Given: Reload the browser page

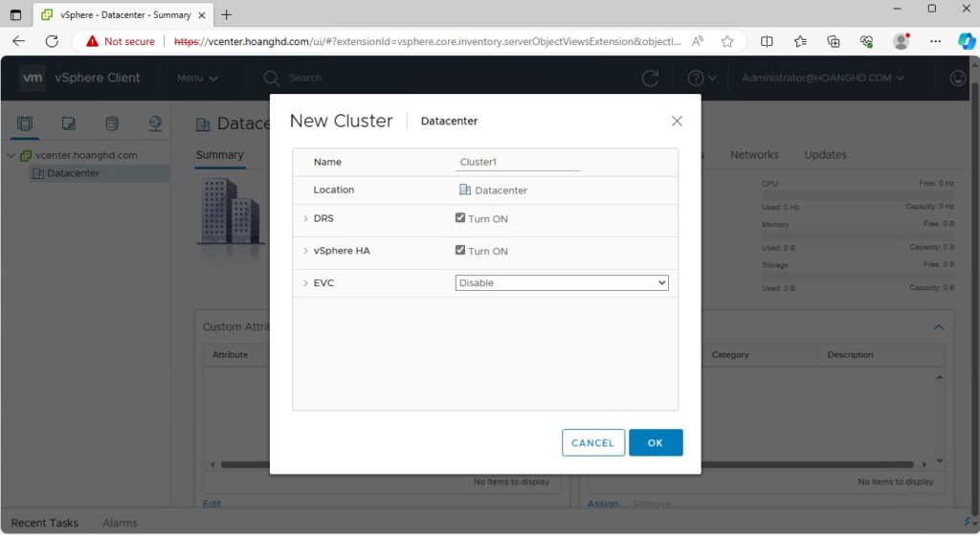Looking at the screenshot, I should click(x=52, y=41).
